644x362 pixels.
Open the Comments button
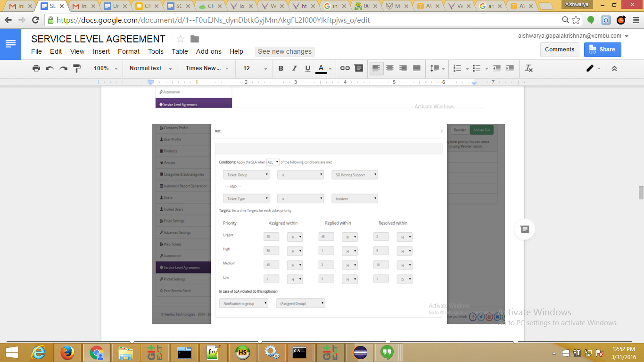point(560,49)
